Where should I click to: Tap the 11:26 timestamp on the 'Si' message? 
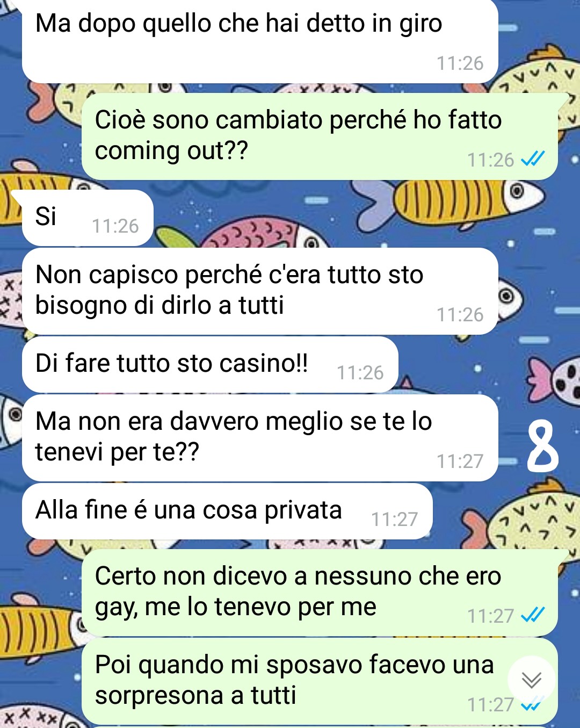coord(115,226)
